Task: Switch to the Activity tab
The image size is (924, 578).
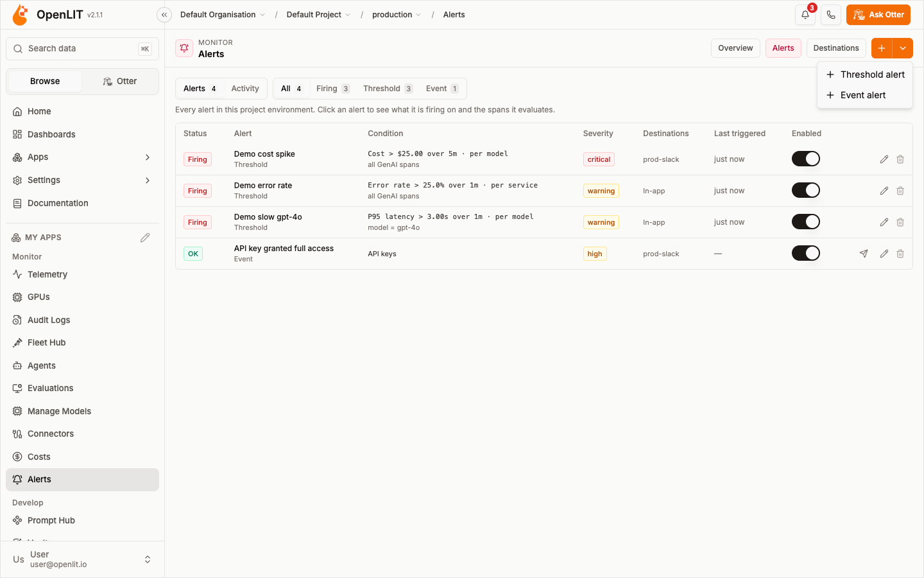Action: [x=245, y=89]
